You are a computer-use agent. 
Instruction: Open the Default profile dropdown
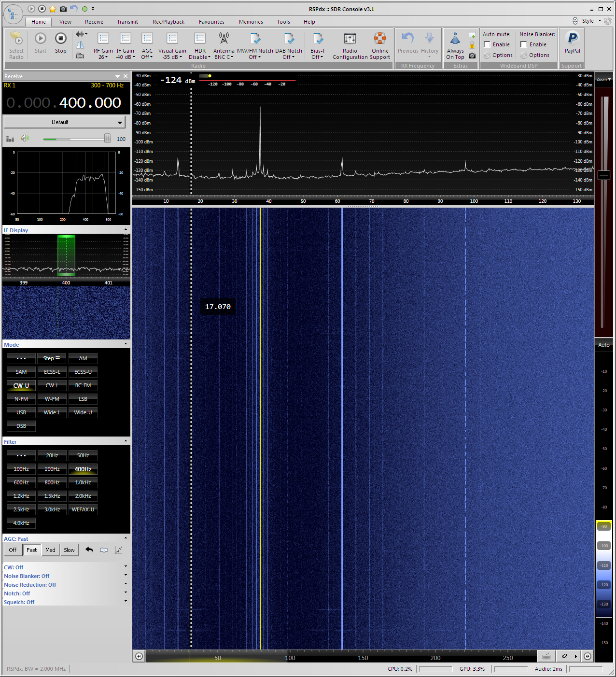[x=64, y=122]
